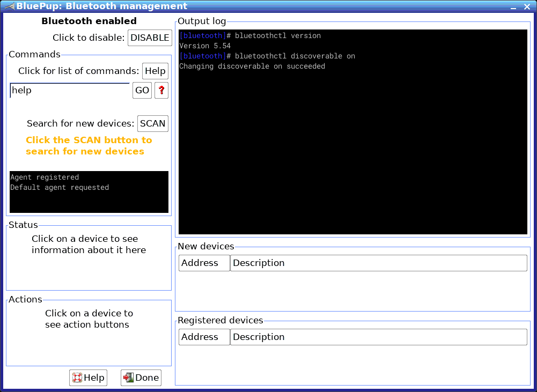The width and height of the screenshot is (537, 392).
Task: Click the Registered devices Description column header
Action: coord(378,337)
